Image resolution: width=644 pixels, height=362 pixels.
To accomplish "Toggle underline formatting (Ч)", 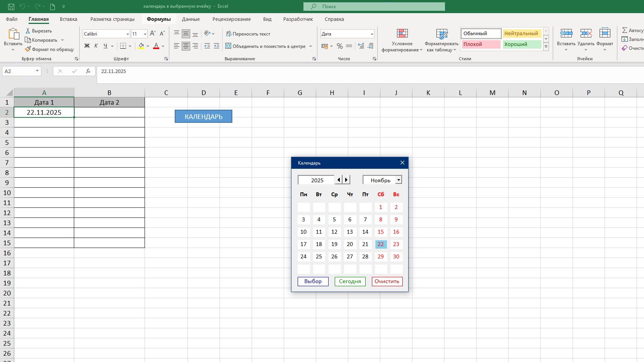I will point(105,46).
